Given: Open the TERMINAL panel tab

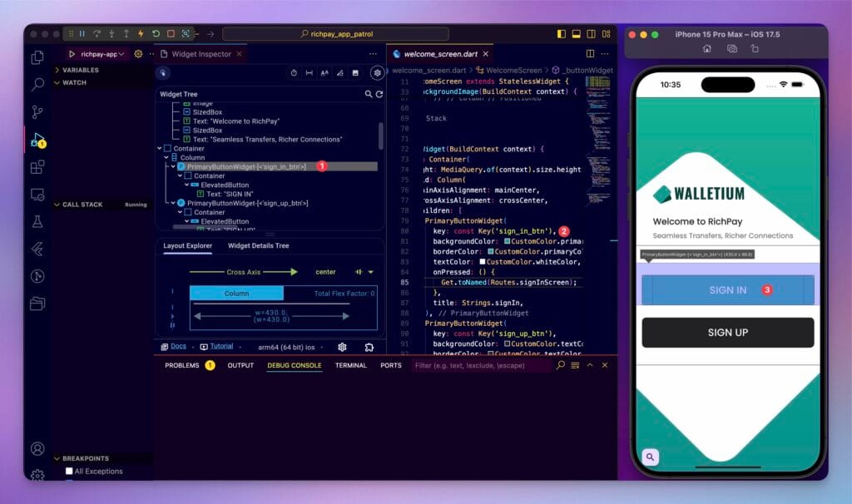Looking at the screenshot, I should (x=350, y=365).
